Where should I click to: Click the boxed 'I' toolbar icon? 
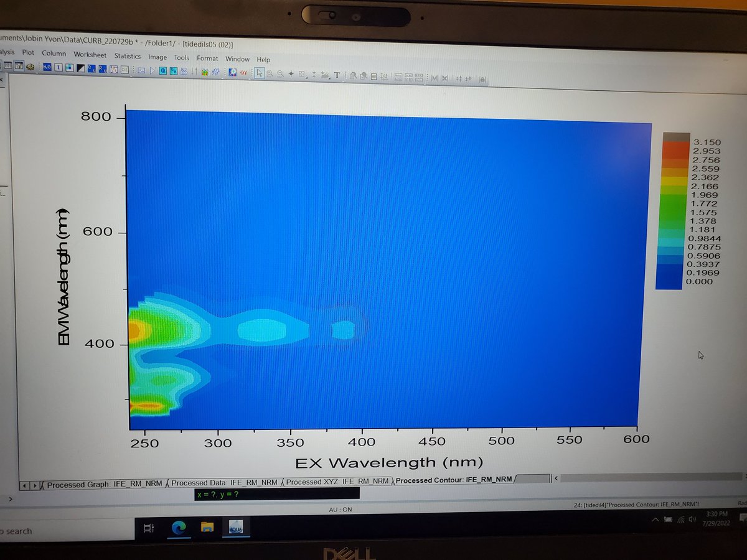(59, 67)
